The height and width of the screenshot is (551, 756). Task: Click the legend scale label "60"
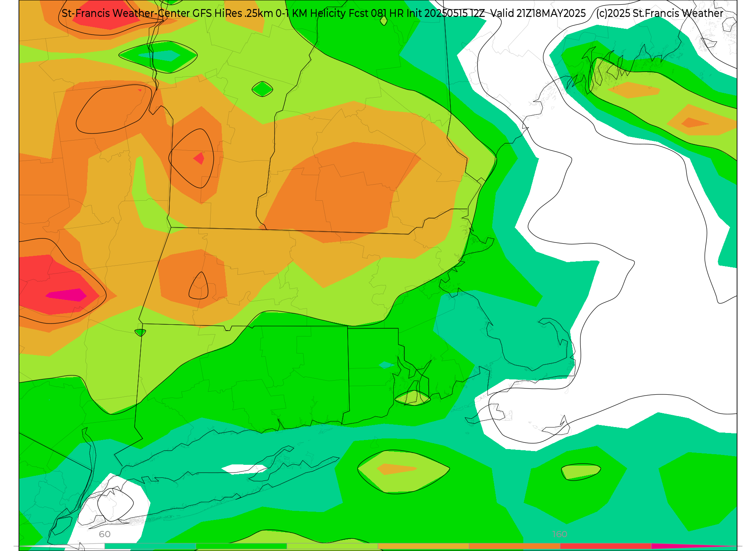coord(105,534)
